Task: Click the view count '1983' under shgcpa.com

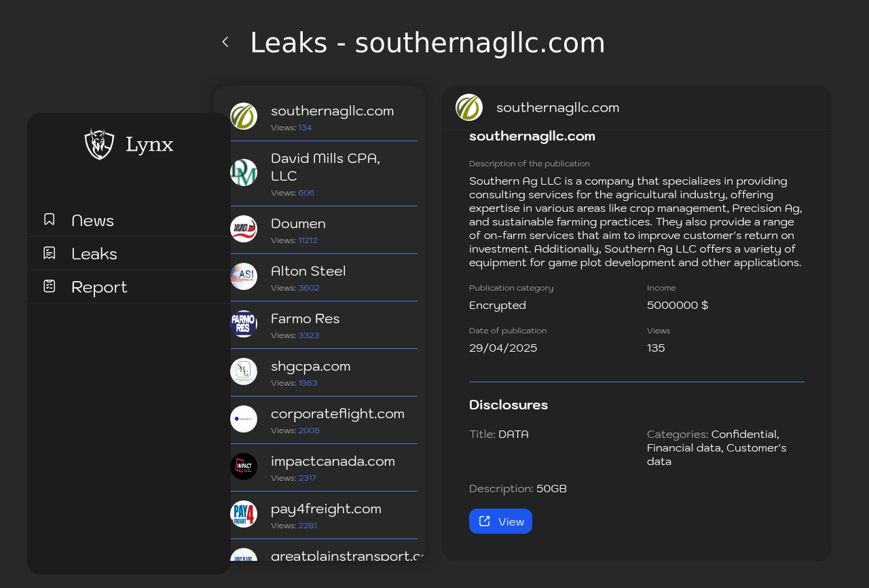Action: click(308, 383)
